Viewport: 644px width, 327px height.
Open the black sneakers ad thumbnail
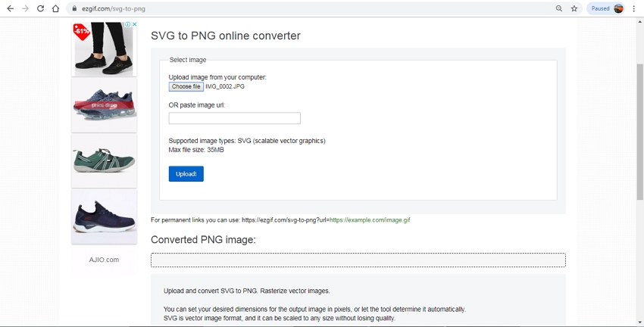[x=104, y=49]
